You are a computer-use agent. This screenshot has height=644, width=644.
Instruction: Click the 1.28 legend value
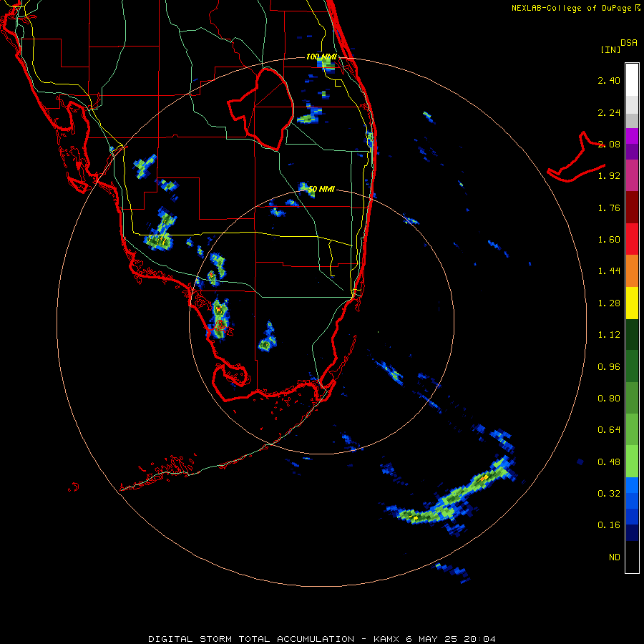[609, 303]
